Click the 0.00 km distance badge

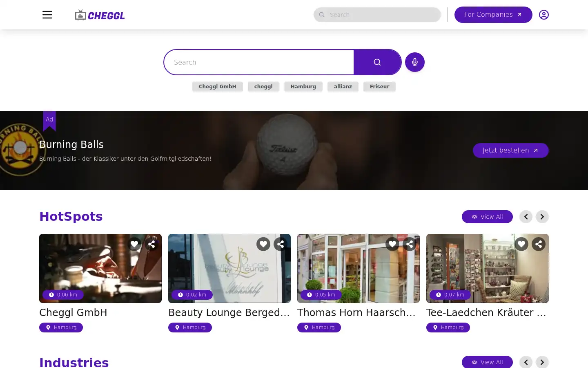coord(63,295)
